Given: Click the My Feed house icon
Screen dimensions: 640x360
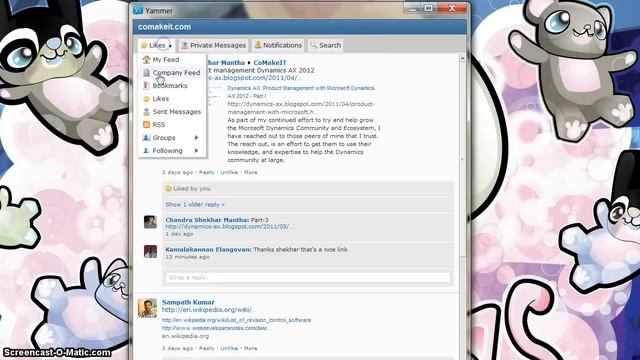Looking at the screenshot, I should click(146, 60).
